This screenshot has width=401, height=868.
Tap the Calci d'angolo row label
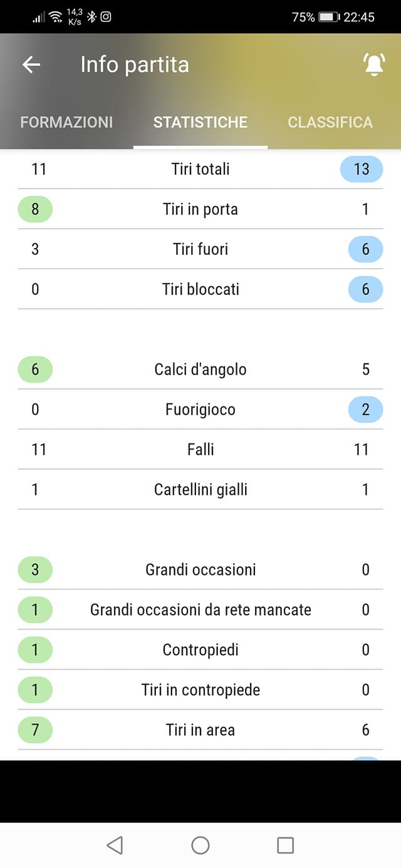click(x=200, y=369)
